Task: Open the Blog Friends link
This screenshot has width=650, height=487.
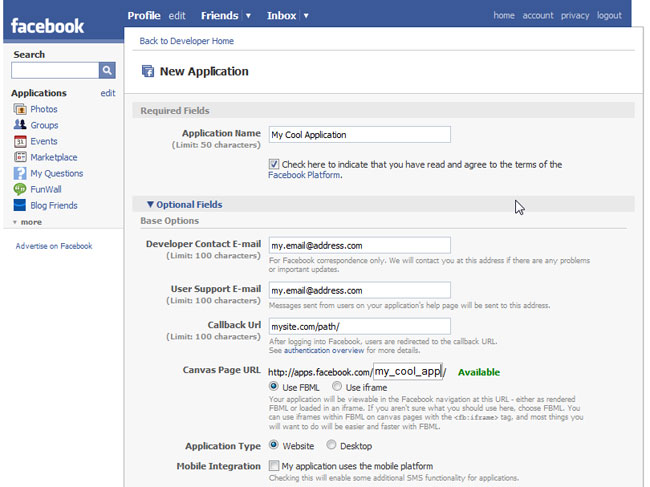Action: click(54, 206)
